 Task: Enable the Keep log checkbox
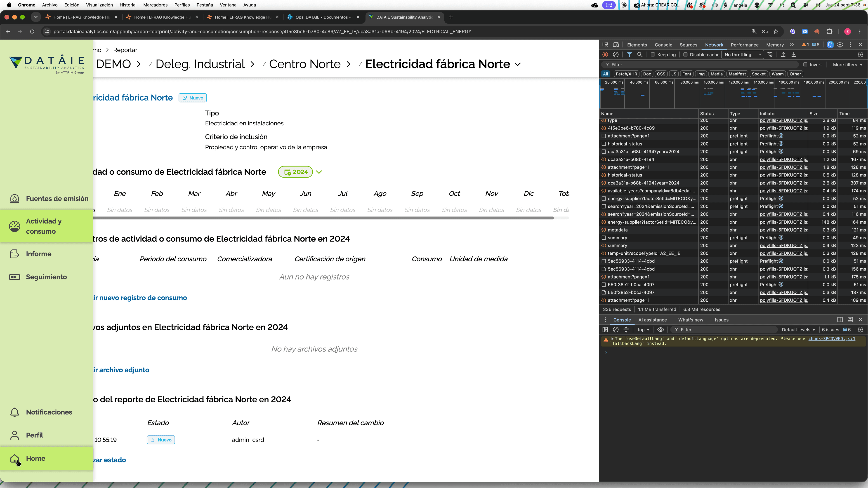coord(653,54)
